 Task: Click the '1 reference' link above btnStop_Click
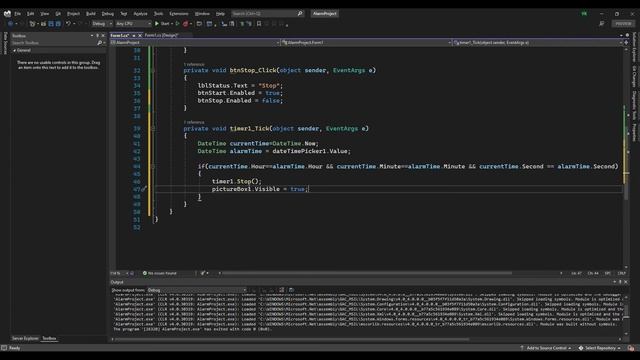pyautogui.click(x=194, y=64)
